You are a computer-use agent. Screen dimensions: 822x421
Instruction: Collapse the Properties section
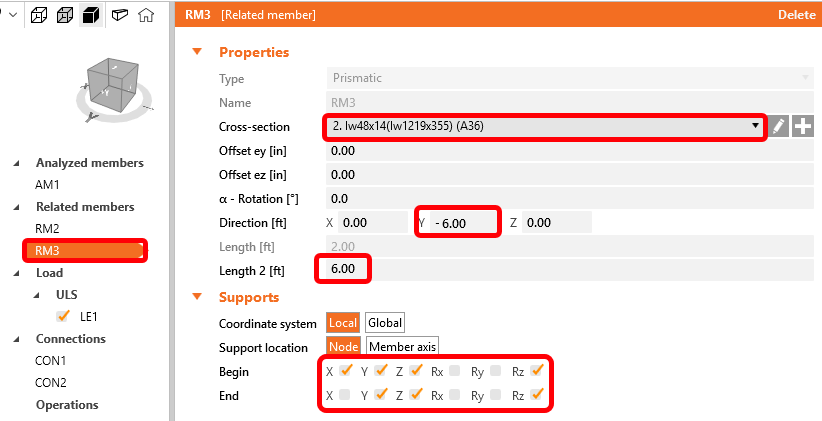[x=198, y=52]
